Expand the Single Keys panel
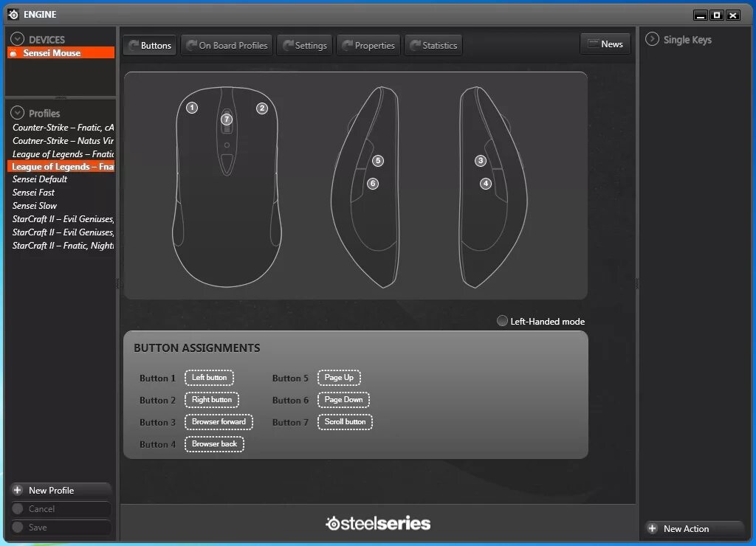756x546 pixels. (x=652, y=39)
